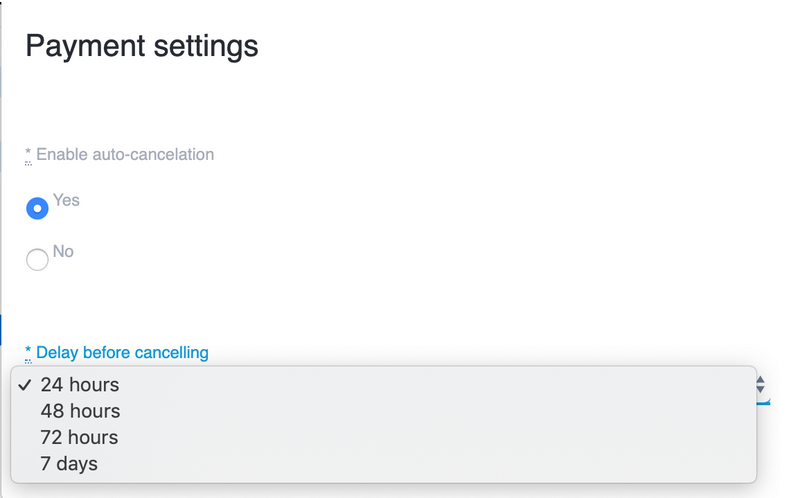Click the "Delay before cancelling" label
The width and height of the screenshot is (787, 498).
click(x=122, y=352)
